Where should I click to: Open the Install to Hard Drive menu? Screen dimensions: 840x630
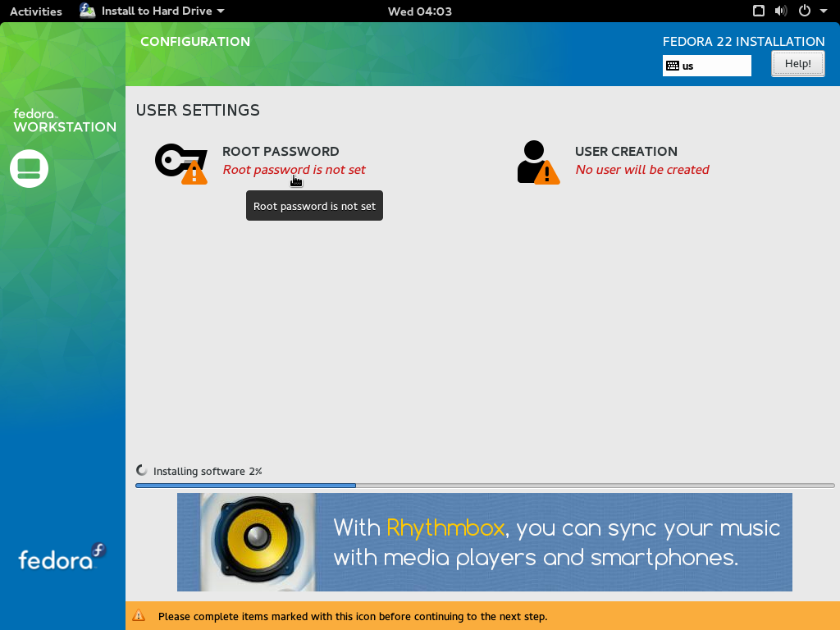click(152, 11)
